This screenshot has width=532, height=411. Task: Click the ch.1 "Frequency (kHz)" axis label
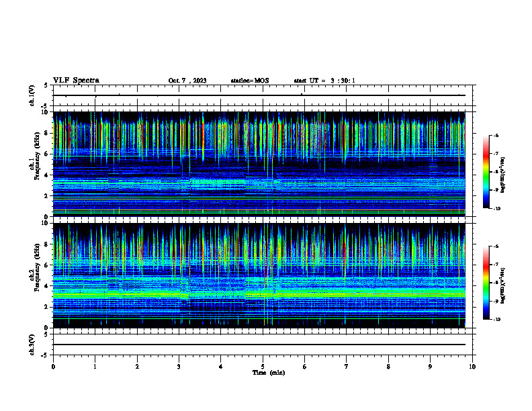pyautogui.click(x=38, y=156)
